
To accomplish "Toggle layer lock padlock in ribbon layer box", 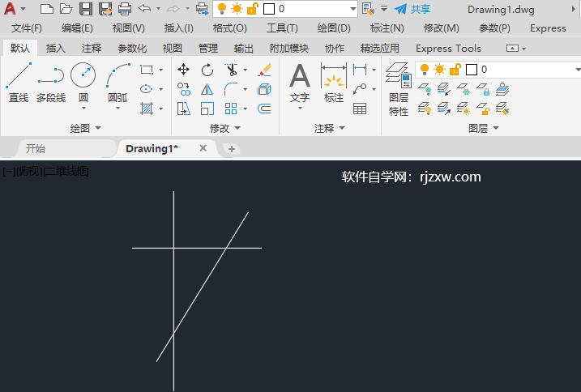I will click(455, 70).
